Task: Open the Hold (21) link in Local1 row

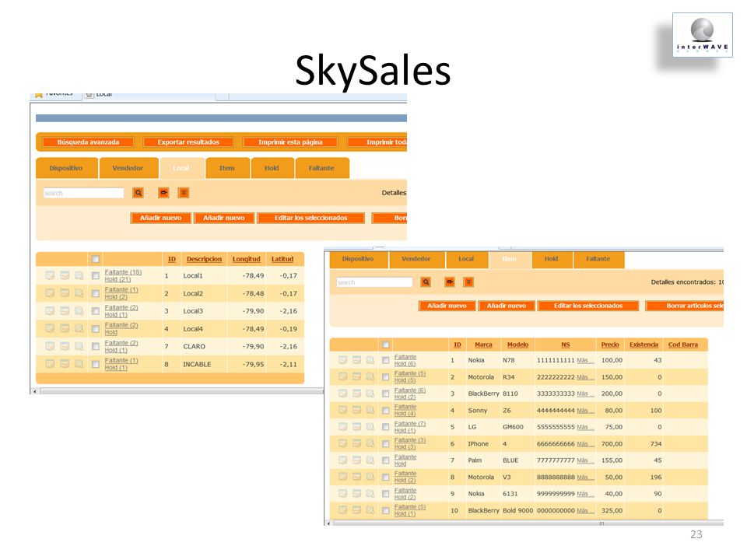Action: (x=117, y=279)
